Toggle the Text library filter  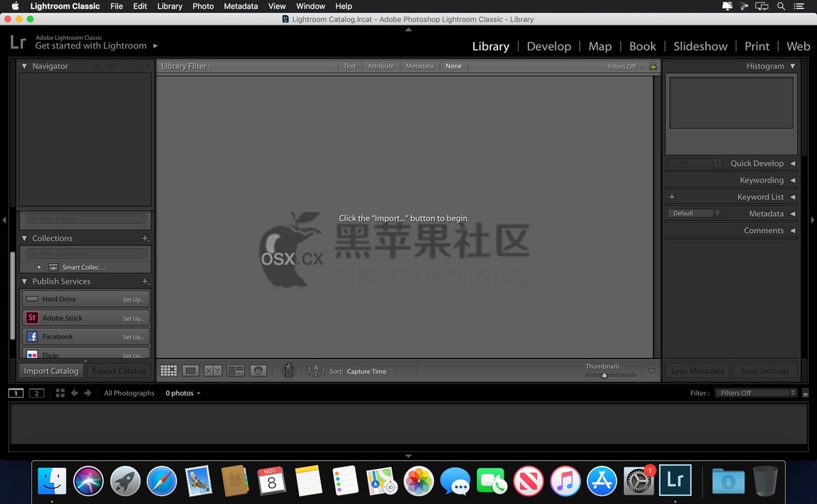coord(349,66)
